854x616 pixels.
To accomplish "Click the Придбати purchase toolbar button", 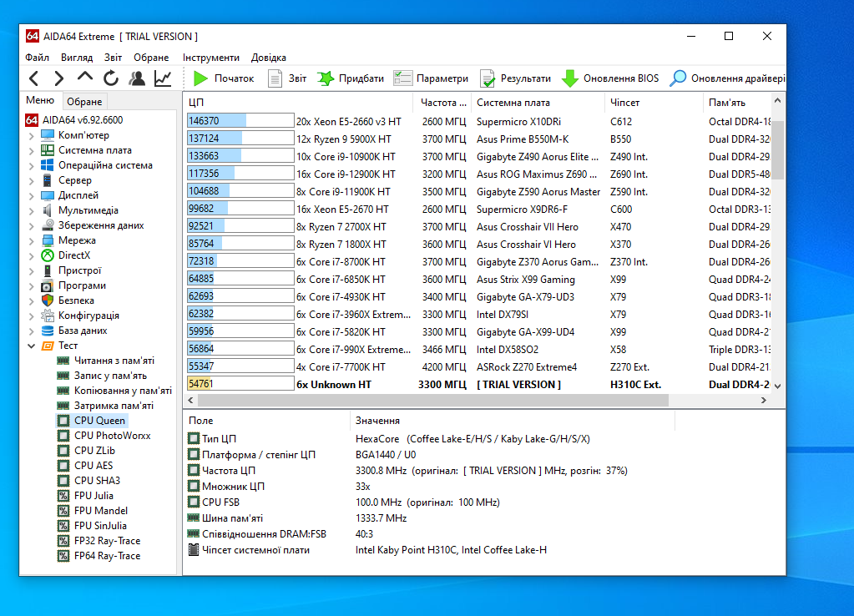I will tap(351, 78).
